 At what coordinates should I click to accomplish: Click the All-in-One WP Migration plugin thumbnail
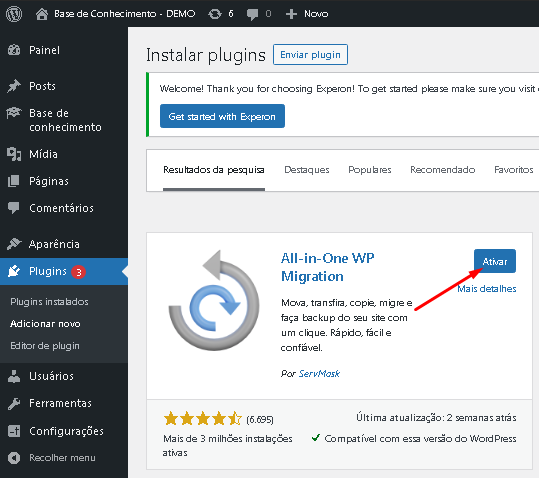tap(214, 301)
